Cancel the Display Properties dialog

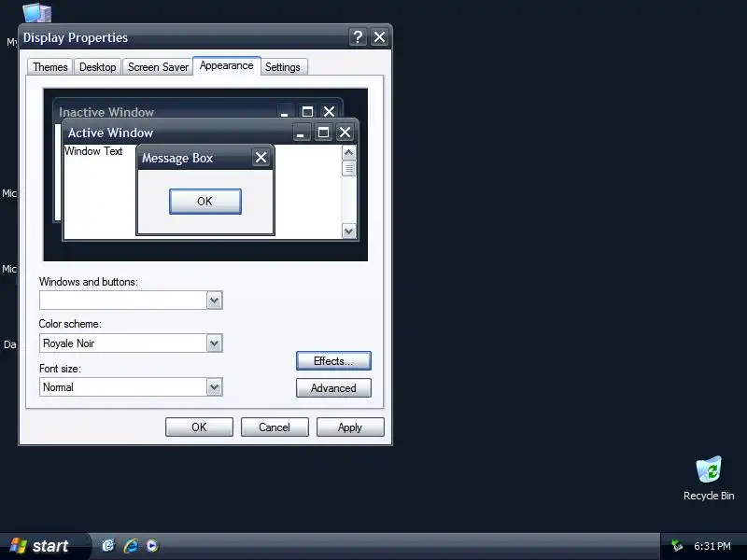click(275, 427)
